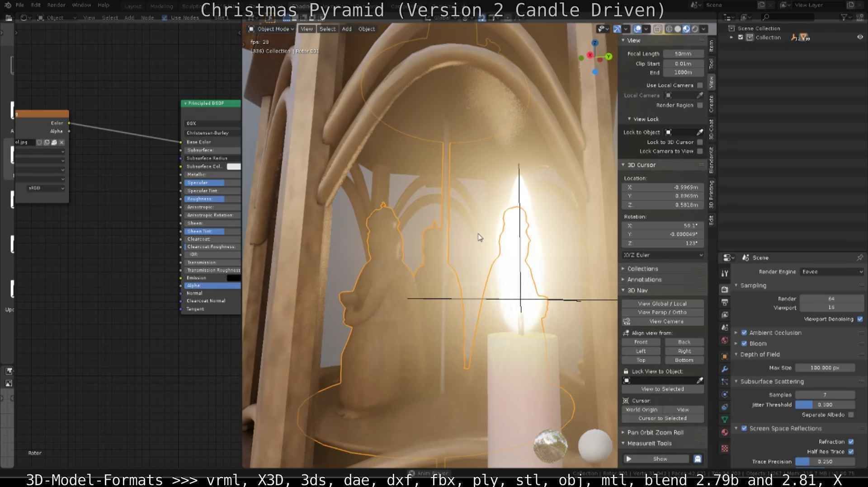Screen dimensions: 868x487
Task: Toggle the viewport overlays icon
Action: point(637,29)
